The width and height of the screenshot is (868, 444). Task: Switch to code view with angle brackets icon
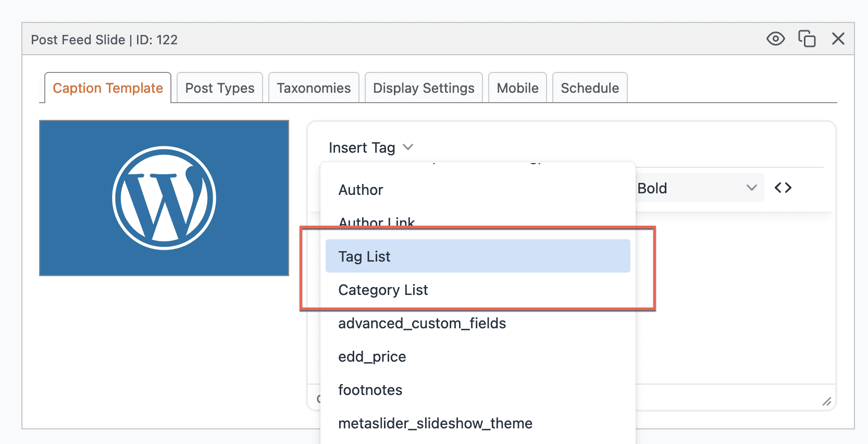783,188
